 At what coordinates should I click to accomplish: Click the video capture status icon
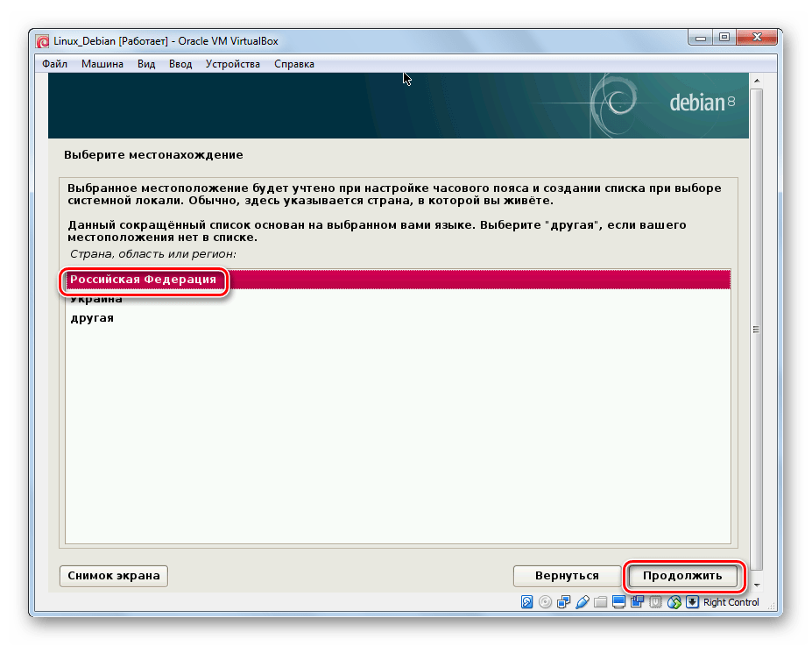[x=637, y=602]
